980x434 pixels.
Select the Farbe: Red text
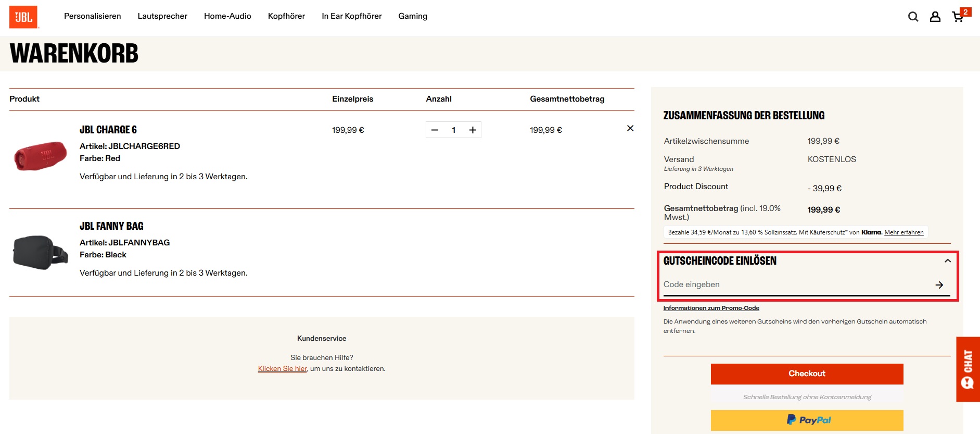100,158
